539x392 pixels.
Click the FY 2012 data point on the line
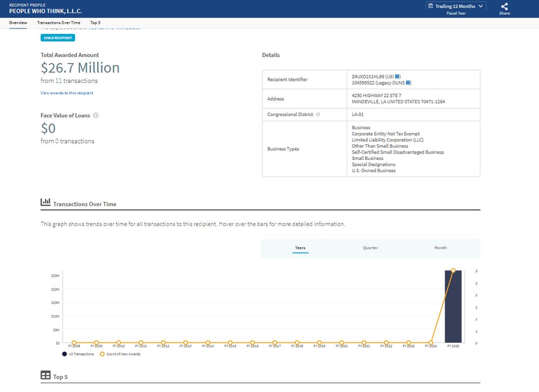click(163, 342)
